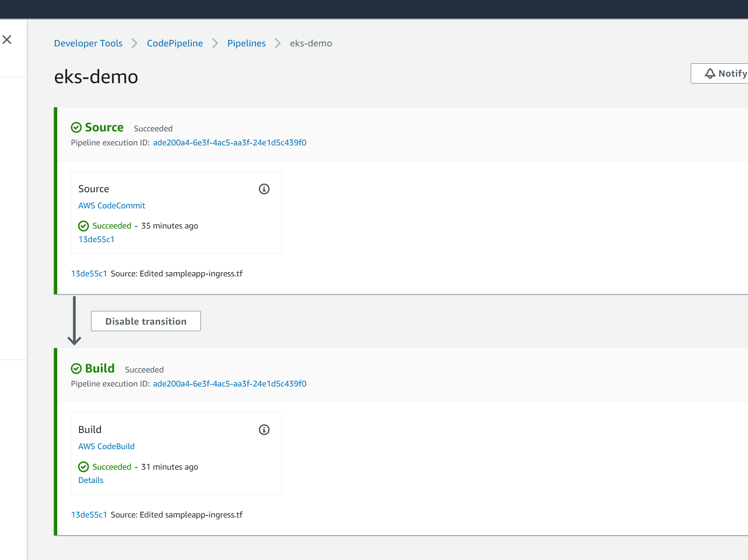Close the side navigation panel with the X
The height and width of the screenshot is (560, 748).
(8, 40)
